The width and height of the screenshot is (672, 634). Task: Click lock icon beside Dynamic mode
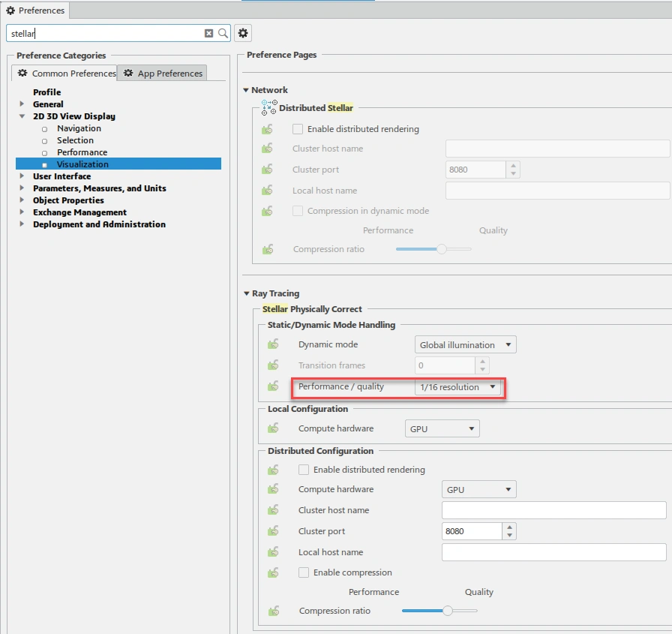(x=274, y=344)
